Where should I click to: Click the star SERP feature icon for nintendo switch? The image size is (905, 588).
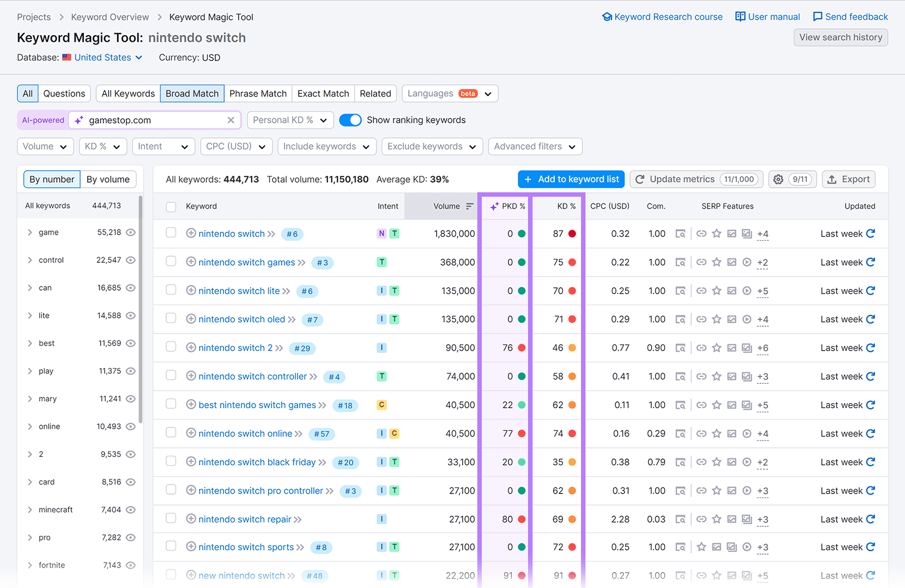coord(717,234)
